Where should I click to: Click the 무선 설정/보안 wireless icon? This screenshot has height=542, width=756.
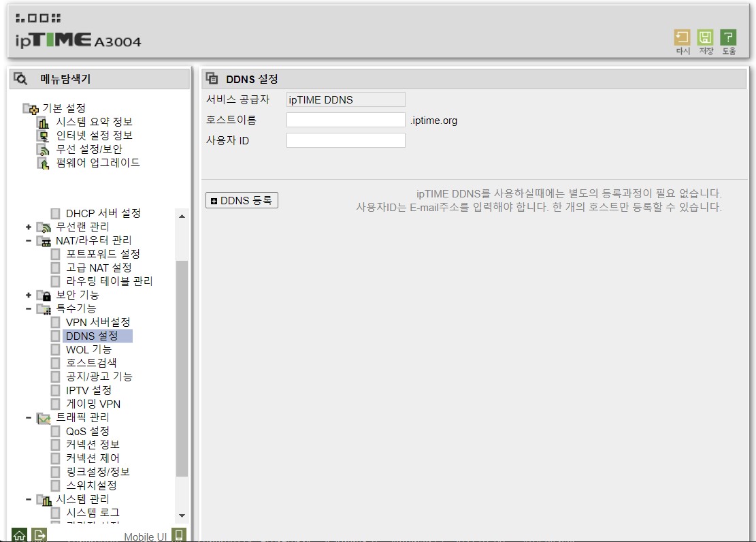click(44, 150)
